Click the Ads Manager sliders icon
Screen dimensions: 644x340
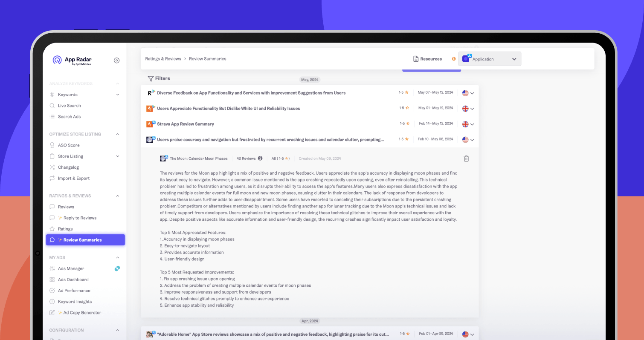coord(52,269)
